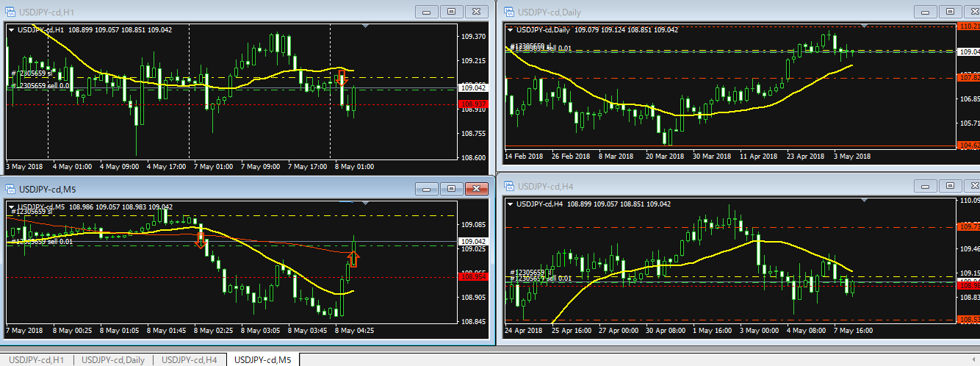Minimize the USDJPY-cd,M5 chart window

pos(426,189)
